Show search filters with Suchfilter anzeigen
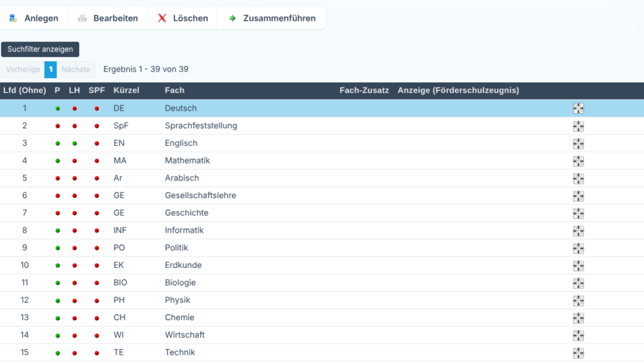Image resolution: width=644 pixels, height=363 pixels. (40, 49)
